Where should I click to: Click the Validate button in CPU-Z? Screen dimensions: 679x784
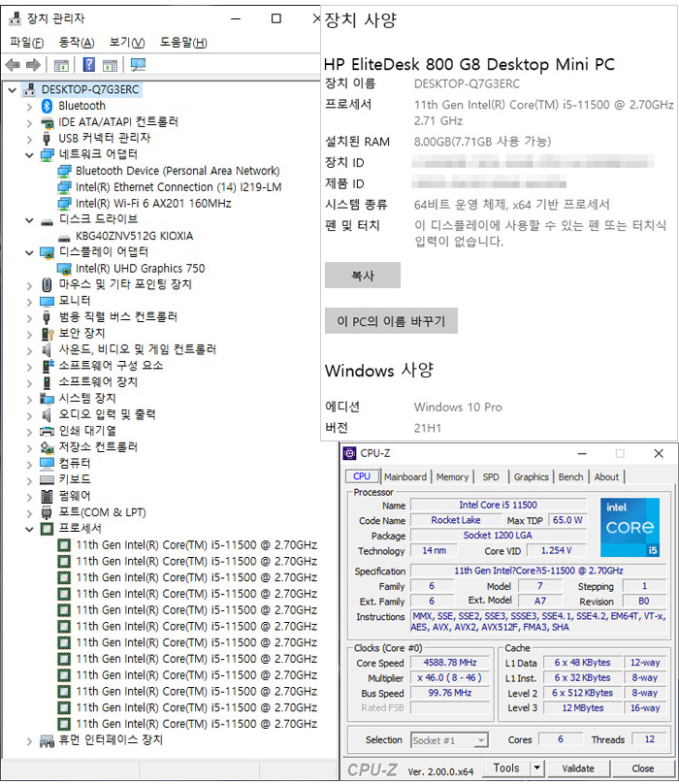coord(578,768)
